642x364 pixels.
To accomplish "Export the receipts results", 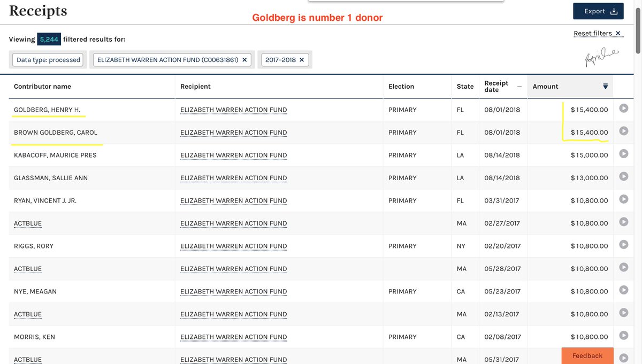I will (598, 11).
